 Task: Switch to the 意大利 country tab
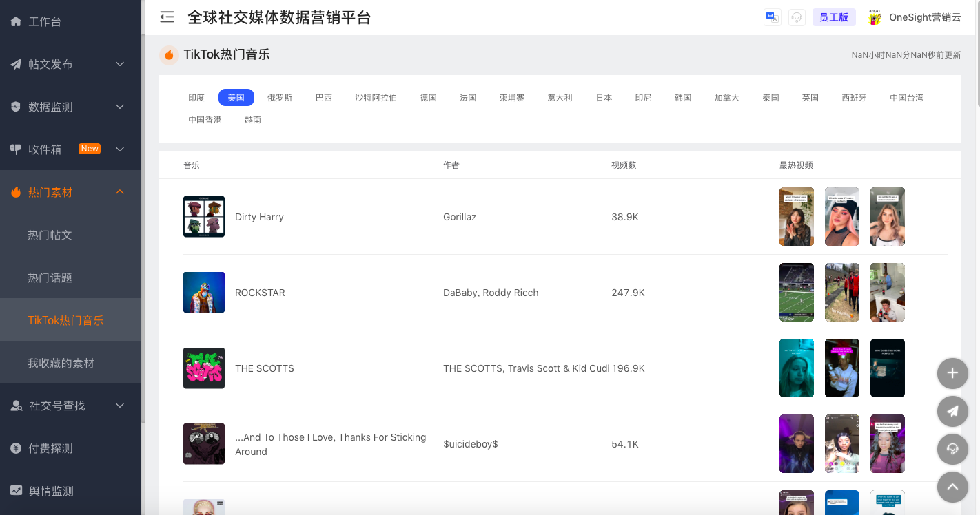click(560, 98)
